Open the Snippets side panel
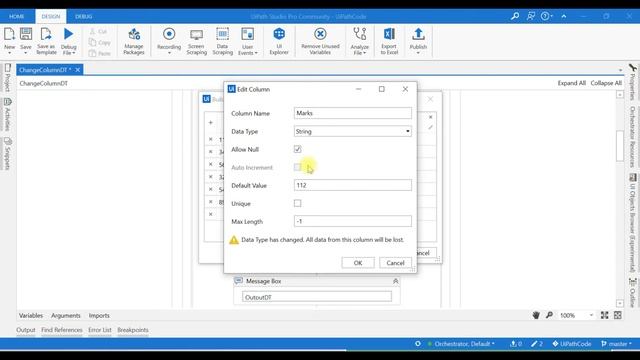Viewport: 640px width, 360px height. click(7, 154)
